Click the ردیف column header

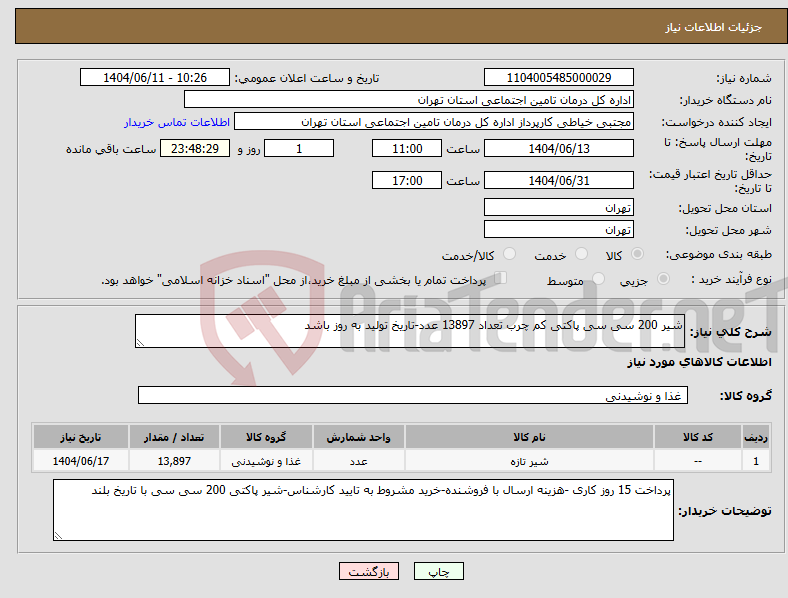pos(756,437)
